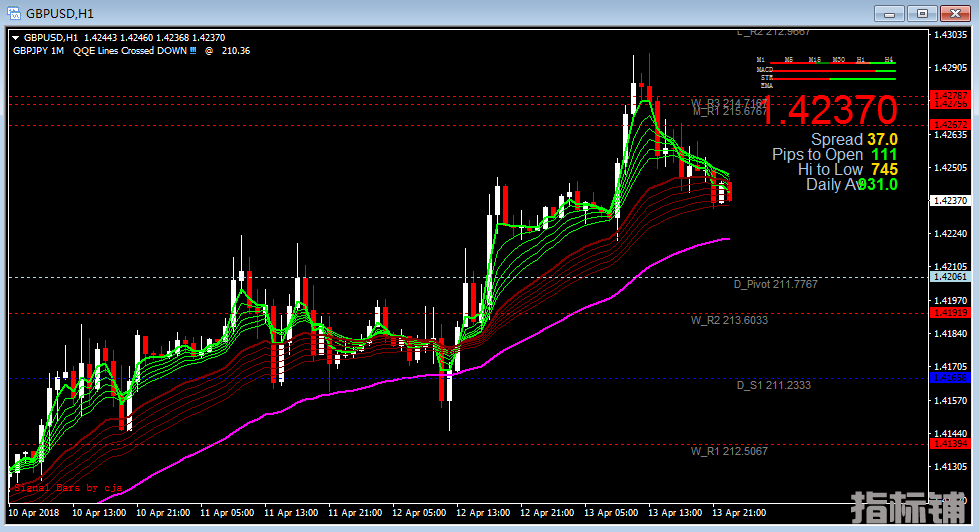Click the GBPUSD,H1 window icon
This screenshot has height=532, width=979.
coord(14,12)
